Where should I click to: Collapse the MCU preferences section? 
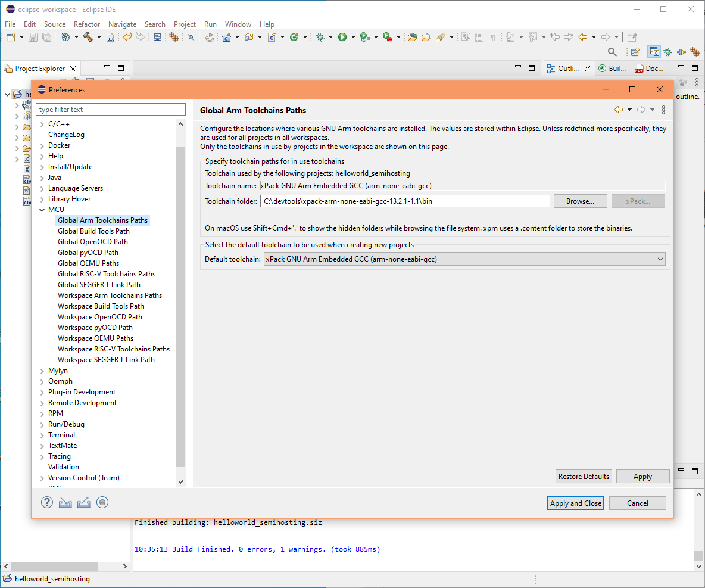(41, 209)
